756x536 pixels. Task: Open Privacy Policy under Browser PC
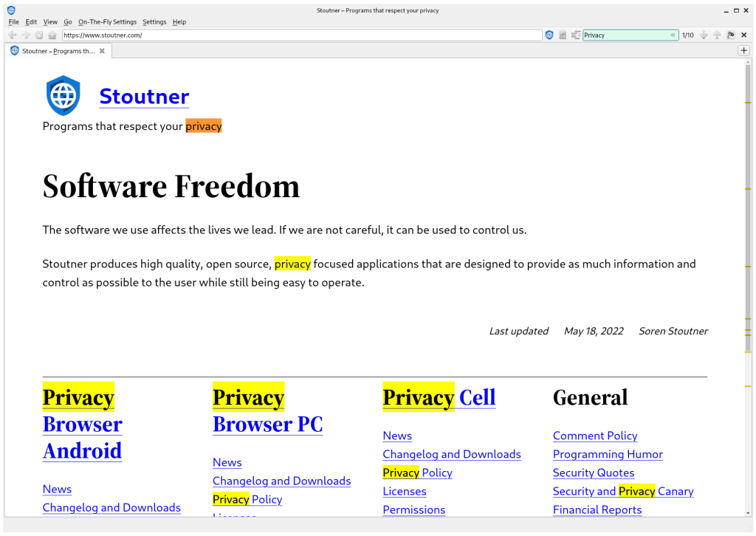(x=247, y=499)
